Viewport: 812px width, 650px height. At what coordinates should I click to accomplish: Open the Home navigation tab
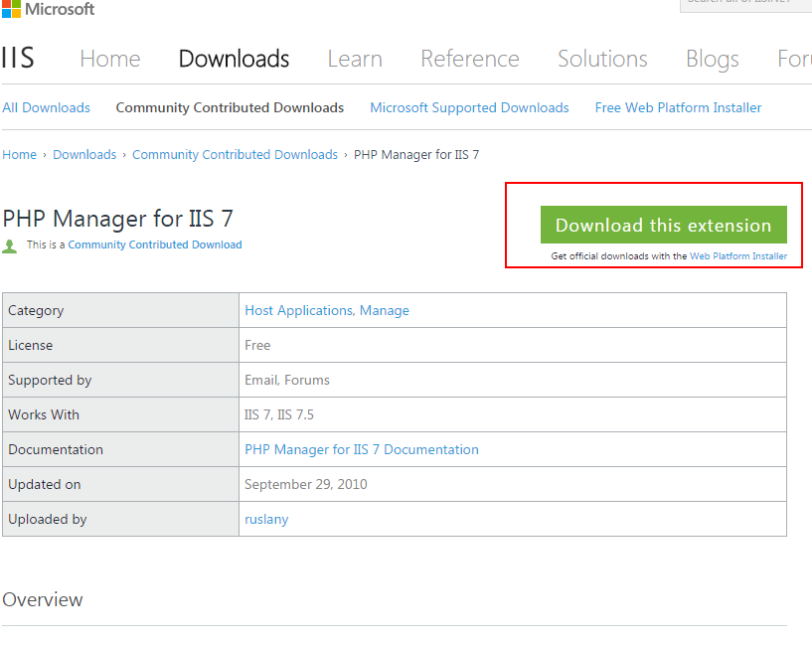(109, 59)
